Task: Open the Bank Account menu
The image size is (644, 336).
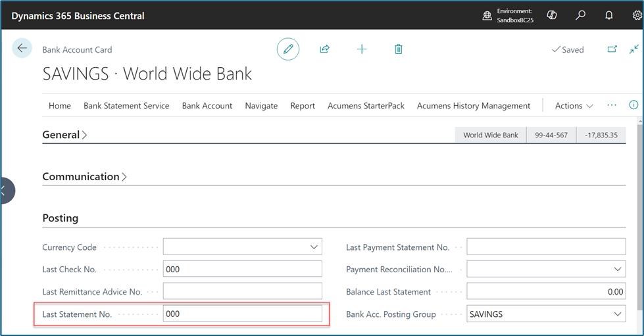Action: point(207,106)
